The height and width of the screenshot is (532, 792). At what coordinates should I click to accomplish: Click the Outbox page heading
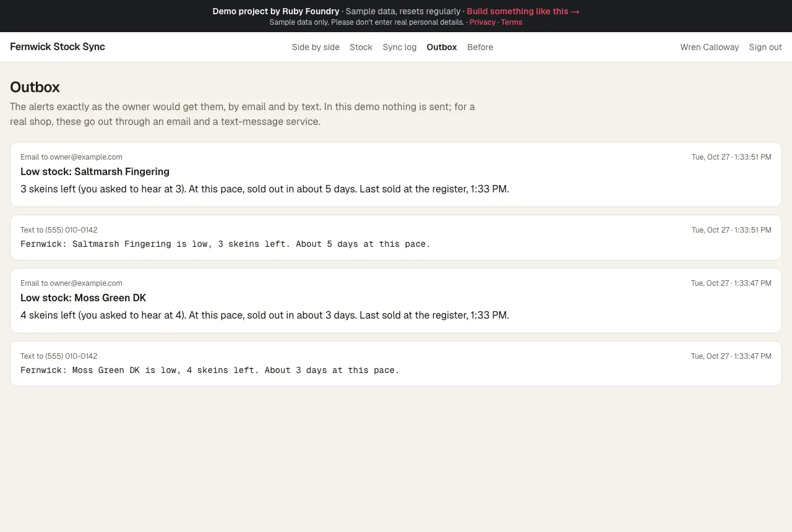click(x=35, y=87)
